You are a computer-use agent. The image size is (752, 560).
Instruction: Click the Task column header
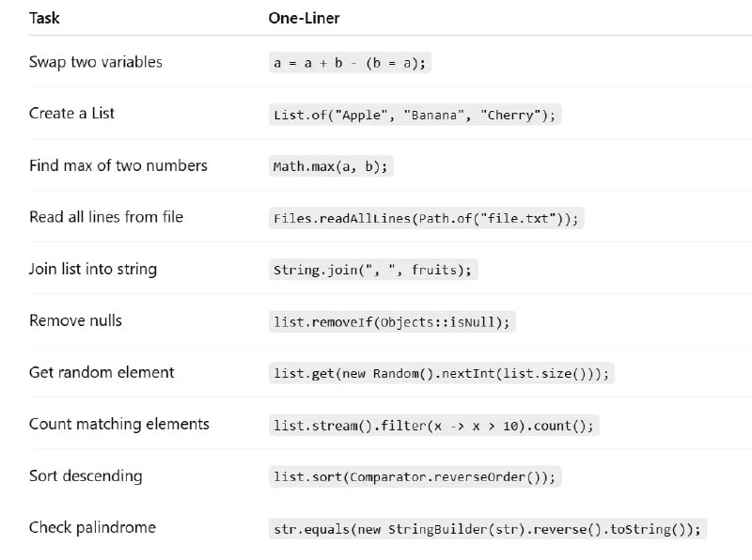[x=44, y=18]
